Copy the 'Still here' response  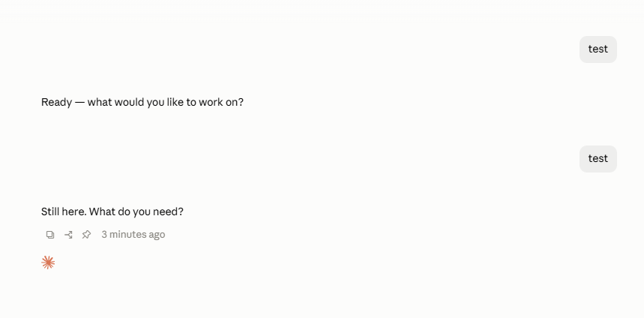tap(50, 235)
